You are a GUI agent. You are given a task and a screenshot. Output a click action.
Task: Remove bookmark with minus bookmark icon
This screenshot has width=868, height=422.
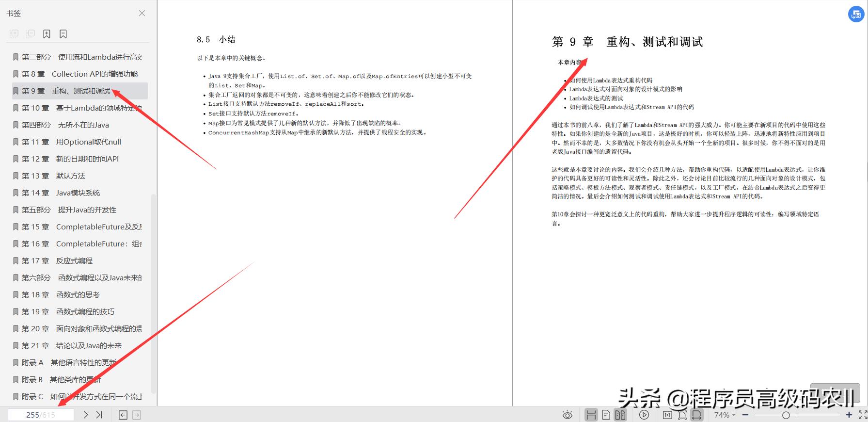click(63, 34)
